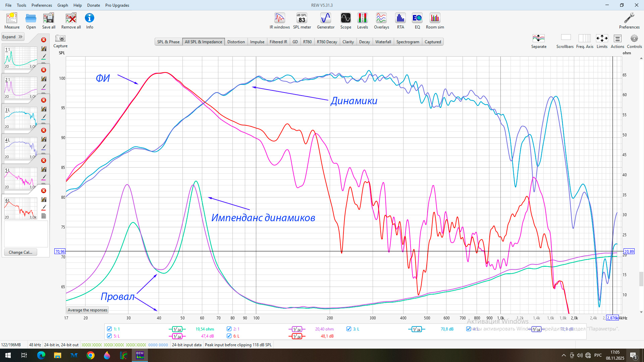
Task: Switch to the Waterfall tab
Action: (383, 42)
